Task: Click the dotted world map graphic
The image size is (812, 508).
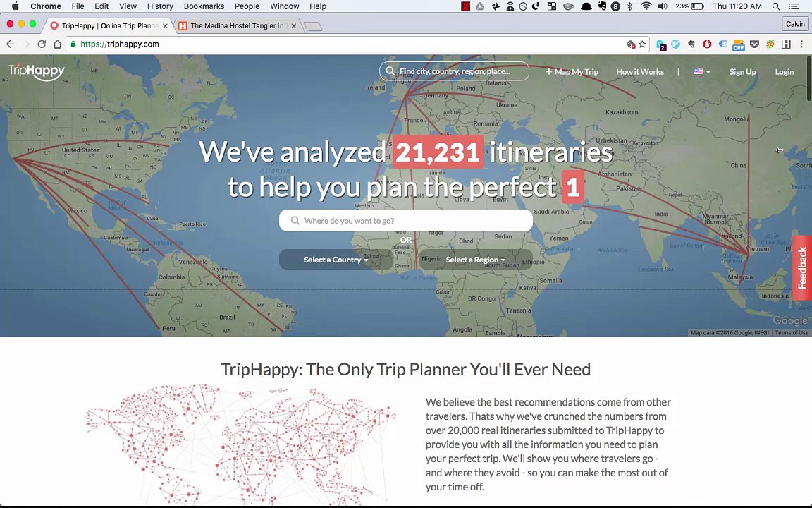Action: point(241,445)
